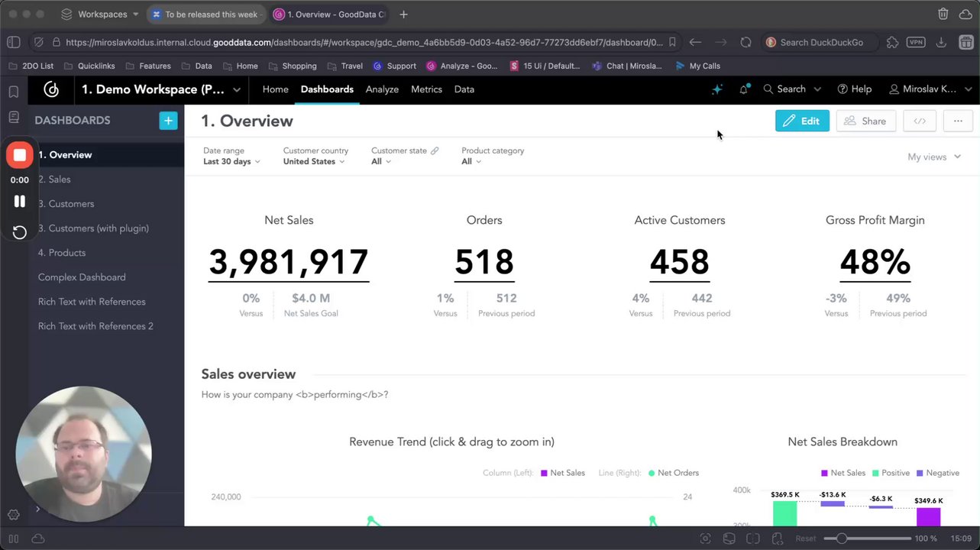
Task: Open notifications bell icon
Action: coord(743,89)
